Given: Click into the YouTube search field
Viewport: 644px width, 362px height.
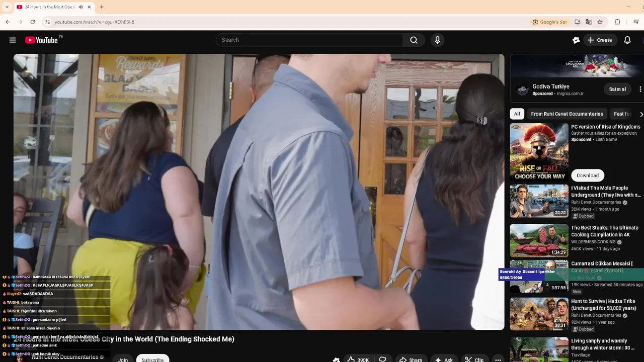Looking at the screenshot, I should (x=309, y=40).
